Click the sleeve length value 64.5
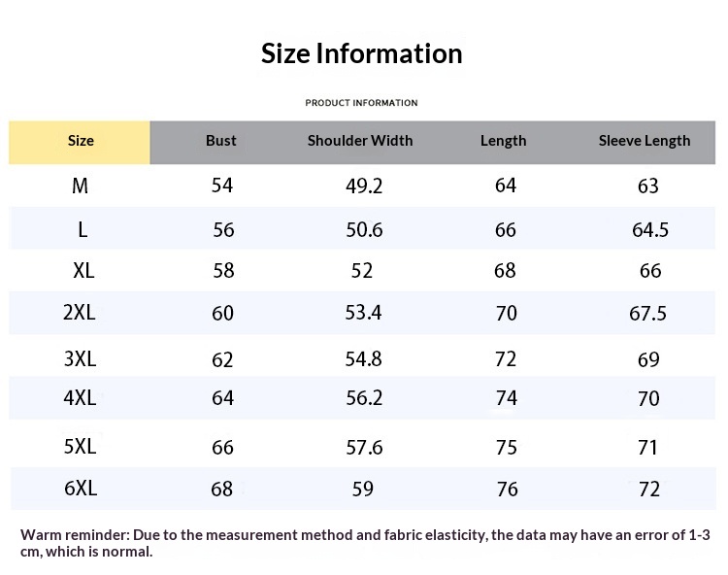Viewport: 728px width, 575px height. 649,230
